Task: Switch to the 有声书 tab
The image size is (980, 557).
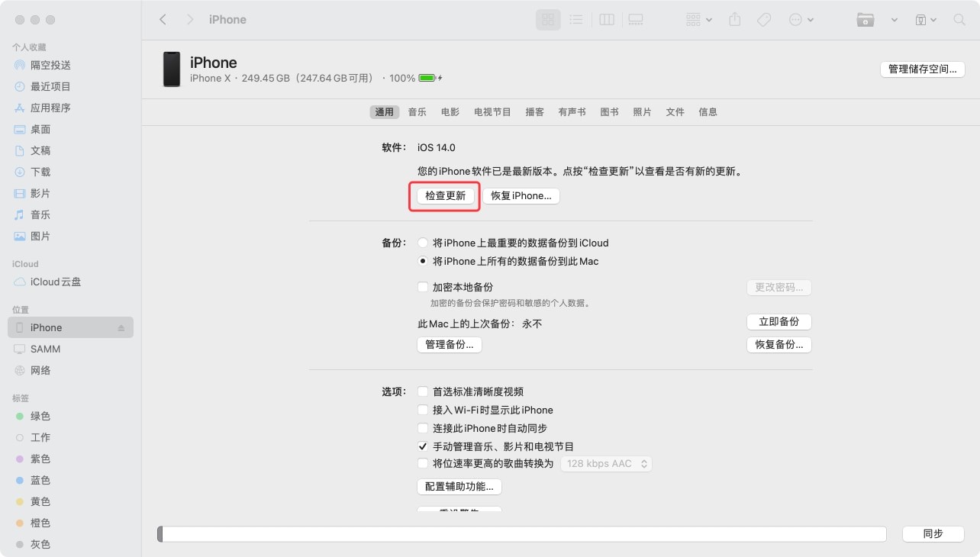Action: click(572, 111)
